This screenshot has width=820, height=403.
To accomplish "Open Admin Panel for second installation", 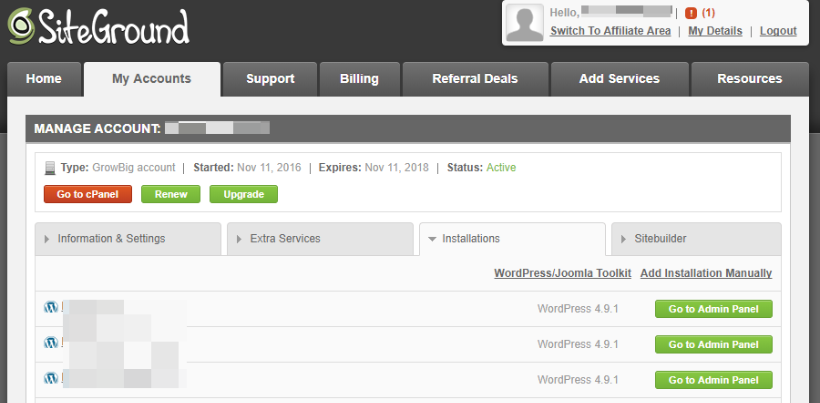I will (714, 344).
